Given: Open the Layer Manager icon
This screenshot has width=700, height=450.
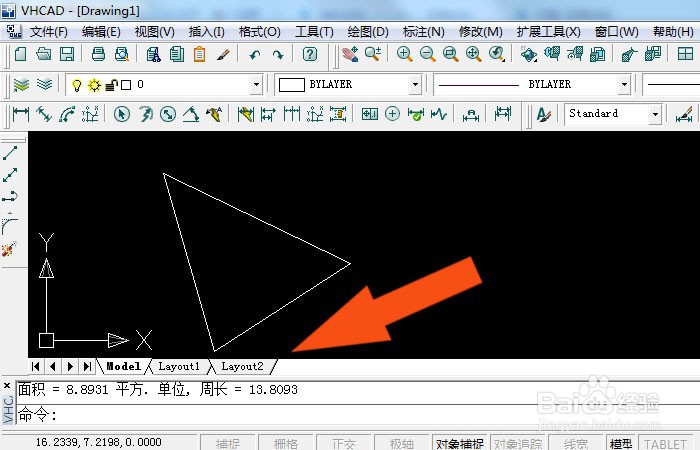Looking at the screenshot, I should click(21, 84).
